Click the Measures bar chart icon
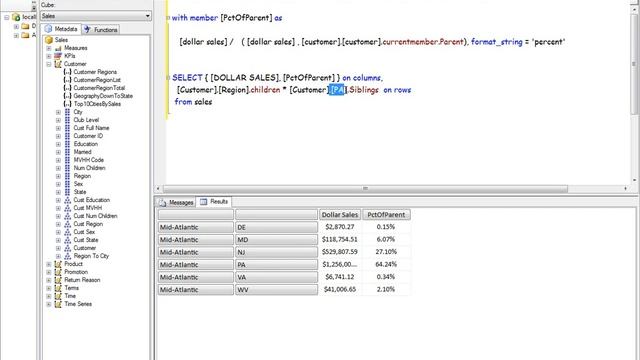 (58, 48)
